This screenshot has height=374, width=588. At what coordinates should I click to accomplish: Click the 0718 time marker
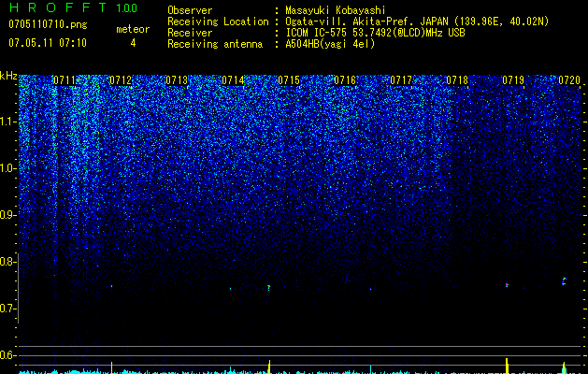click(x=457, y=80)
